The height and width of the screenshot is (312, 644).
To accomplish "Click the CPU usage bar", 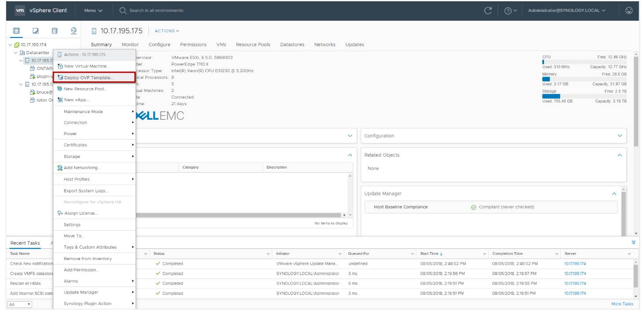I will pos(584,62).
